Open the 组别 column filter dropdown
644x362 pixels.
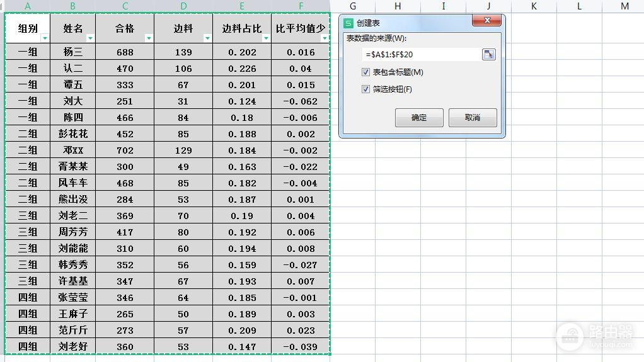pyautogui.click(x=44, y=38)
